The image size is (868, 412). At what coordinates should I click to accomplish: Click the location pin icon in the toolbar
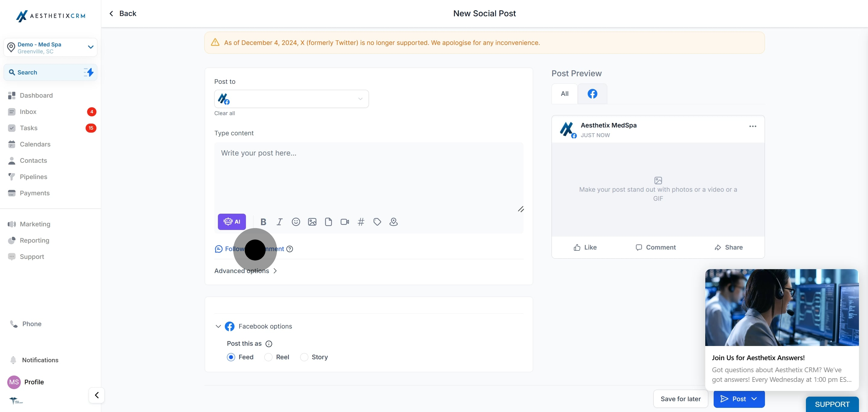click(393, 222)
